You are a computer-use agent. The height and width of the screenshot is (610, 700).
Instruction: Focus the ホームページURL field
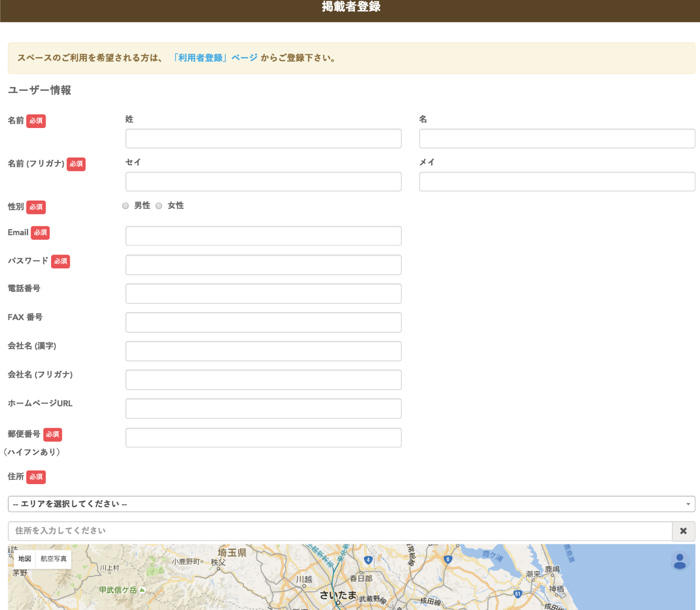click(263, 409)
